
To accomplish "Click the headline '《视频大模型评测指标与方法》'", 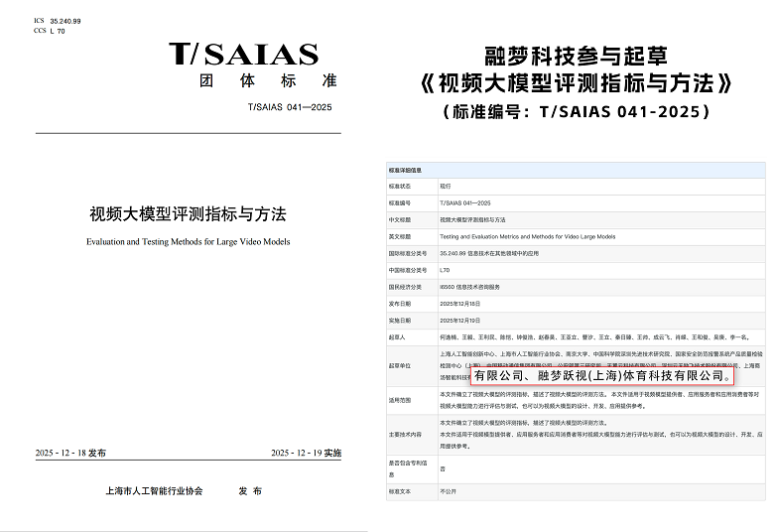I will (577, 83).
